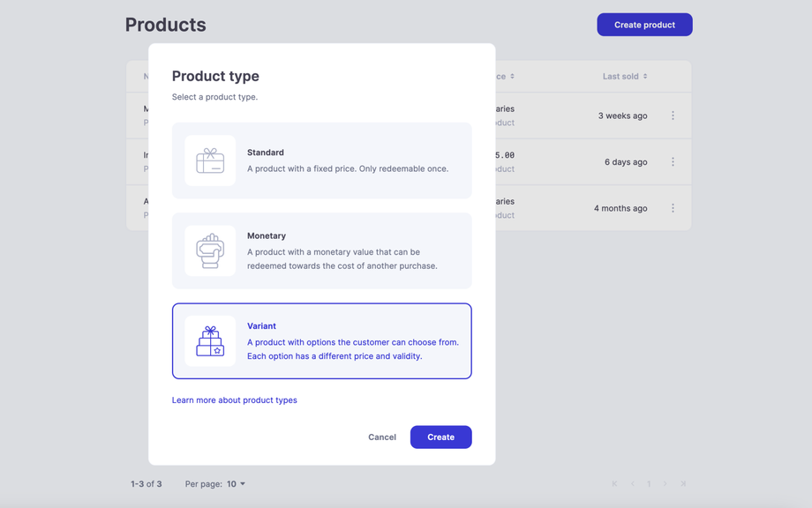Screen dimensions: 812x508
Task: Go to the first page arrow
Action: (615, 483)
